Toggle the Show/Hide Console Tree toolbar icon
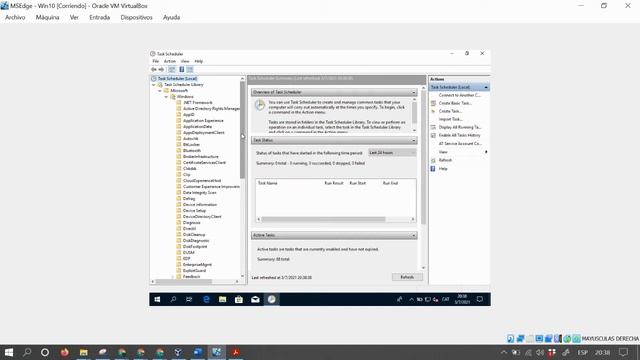640x360 pixels. click(x=172, y=69)
